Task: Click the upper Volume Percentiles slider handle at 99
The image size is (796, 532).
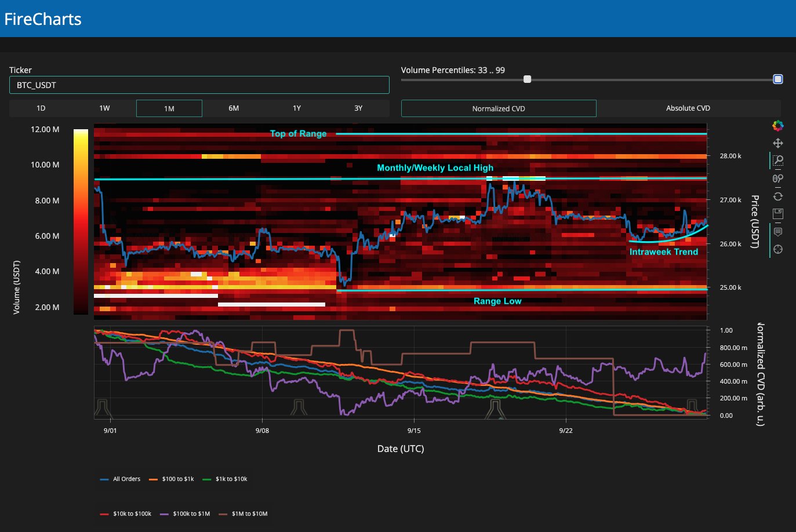Action: pos(778,79)
